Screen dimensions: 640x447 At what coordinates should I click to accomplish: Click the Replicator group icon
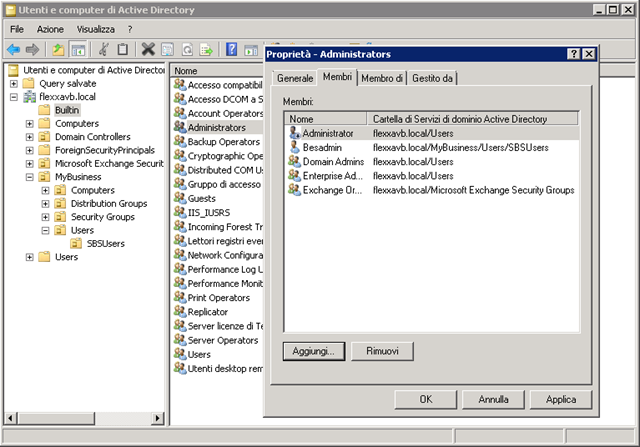tap(180, 311)
